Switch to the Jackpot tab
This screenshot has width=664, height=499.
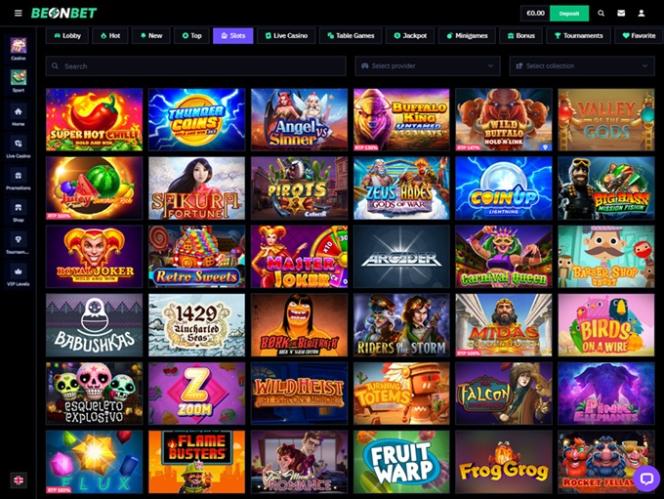tap(410, 36)
